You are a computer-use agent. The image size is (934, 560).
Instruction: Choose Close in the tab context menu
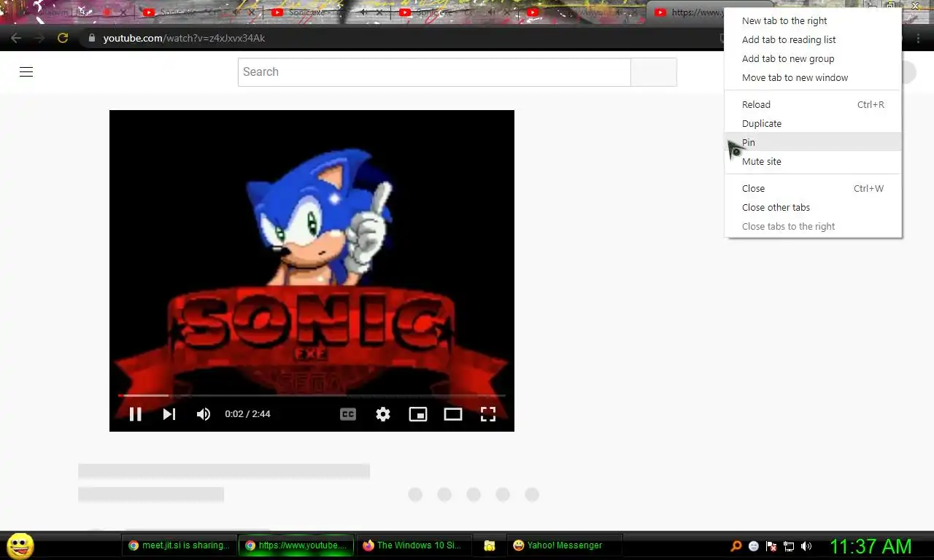(813, 188)
